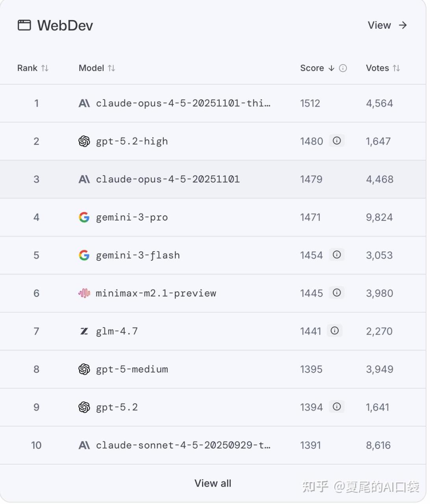The width and height of the screenshot is (430, 504).
Task: Click the MiniMax logo in the rank 6 row
Action: click(84, 293)
